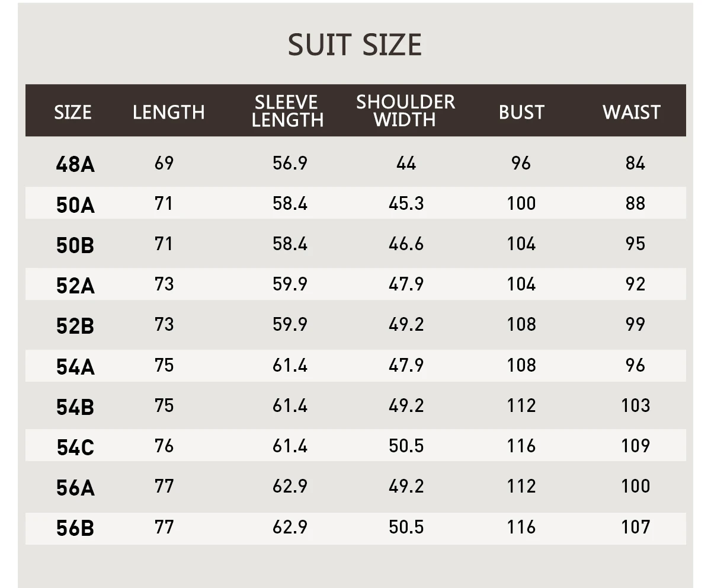Click the SUIT SIZE title
The height and width of the screenshot is (588, 711).
[354, 45]
